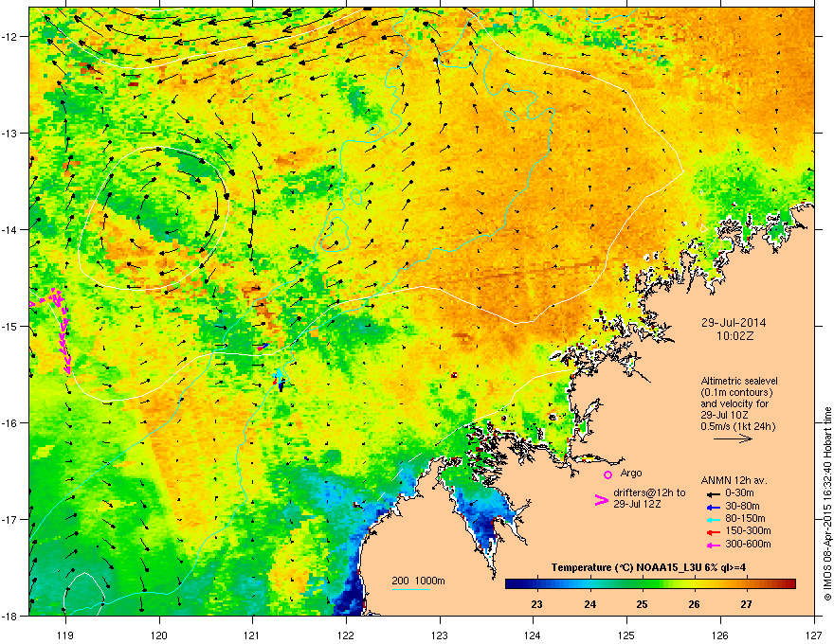
Task: Click the 125 longitude axis label
Action: (x=626, y=635)
